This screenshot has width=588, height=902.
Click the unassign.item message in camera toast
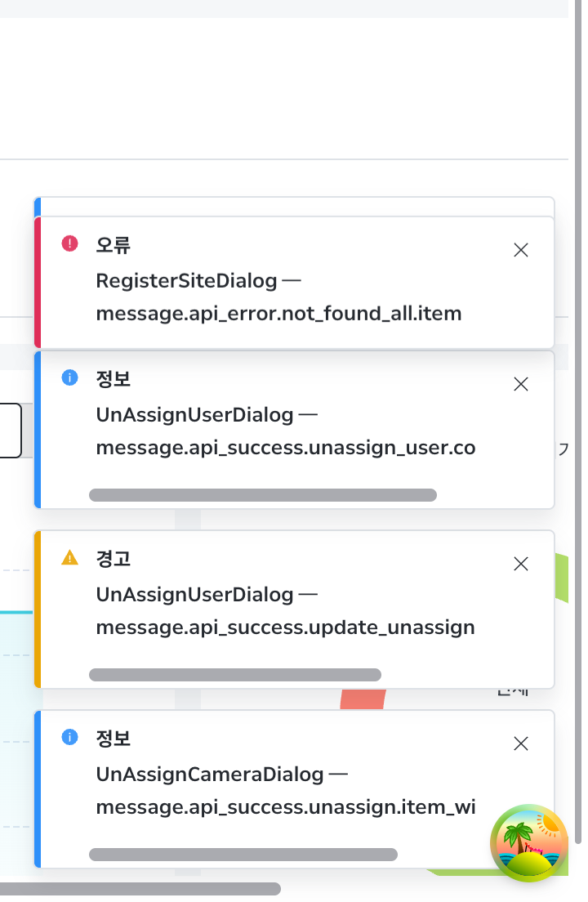[x=285, y=807]
